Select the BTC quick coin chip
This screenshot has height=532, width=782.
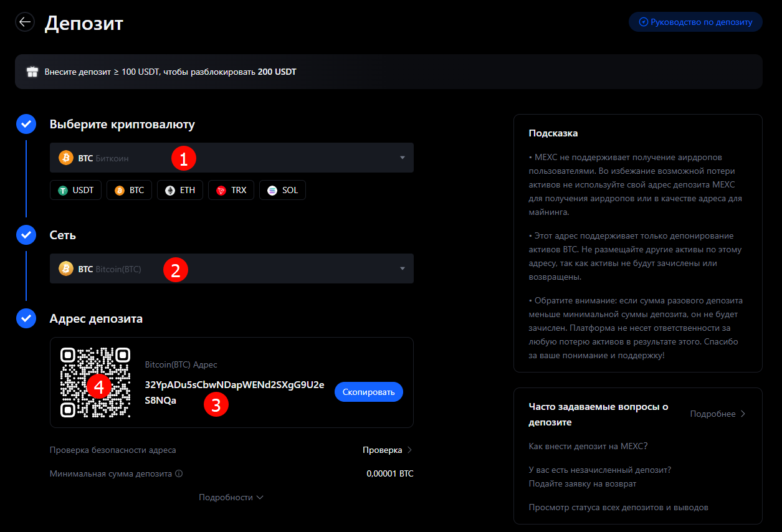click(x=129, y=190)
